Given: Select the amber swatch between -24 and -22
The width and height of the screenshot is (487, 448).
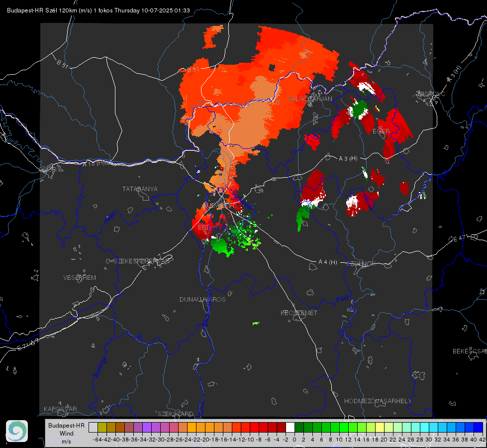Looking at the screenshot, I should tap(192, 428).
